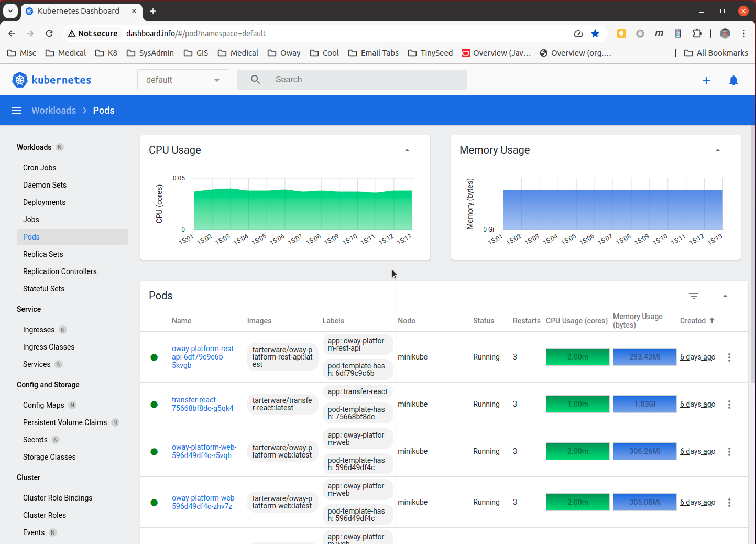This screenshot has width=756, height=544.
Task: Open Stateful Sets in sidebar
Action: click(x=44, y=289)
